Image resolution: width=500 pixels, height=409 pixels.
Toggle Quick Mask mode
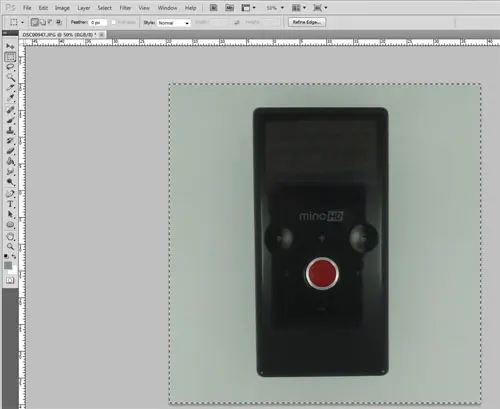(x=10, y=280)
